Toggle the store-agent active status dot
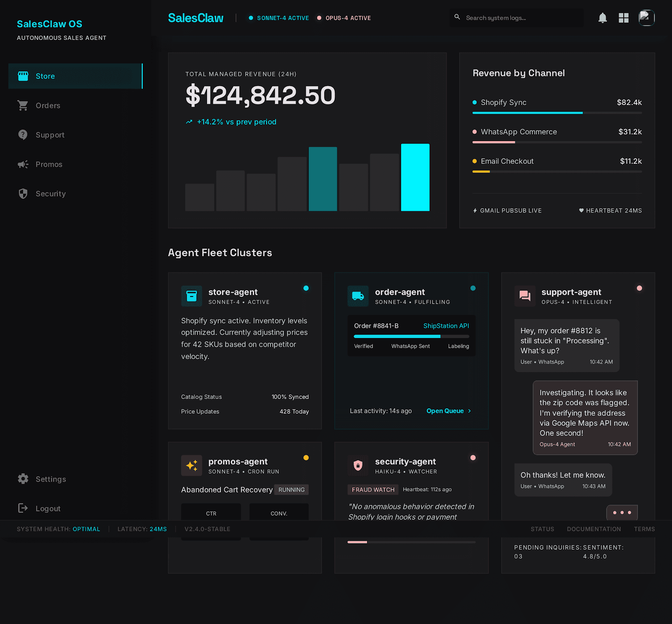 (306, 288)
